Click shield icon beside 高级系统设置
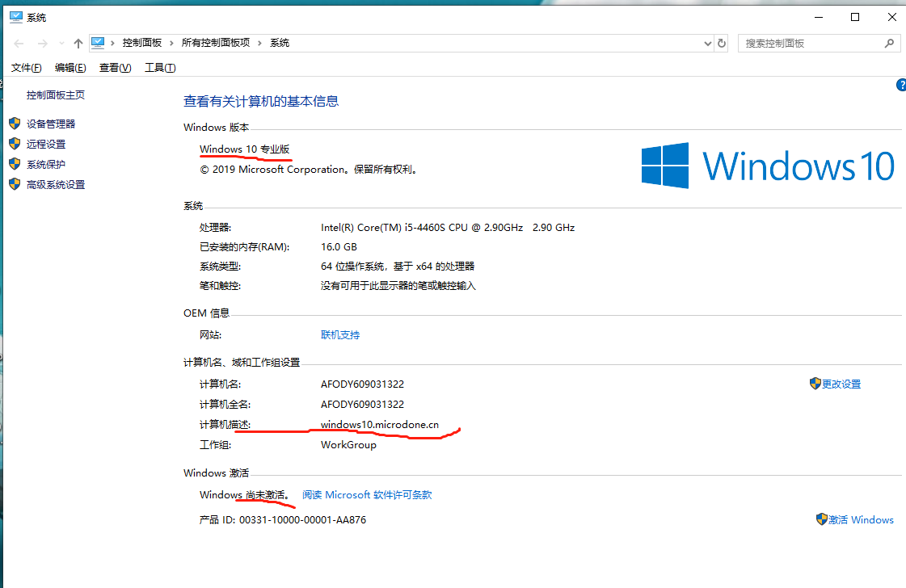906x588 pixels. [x=15, y=183]
